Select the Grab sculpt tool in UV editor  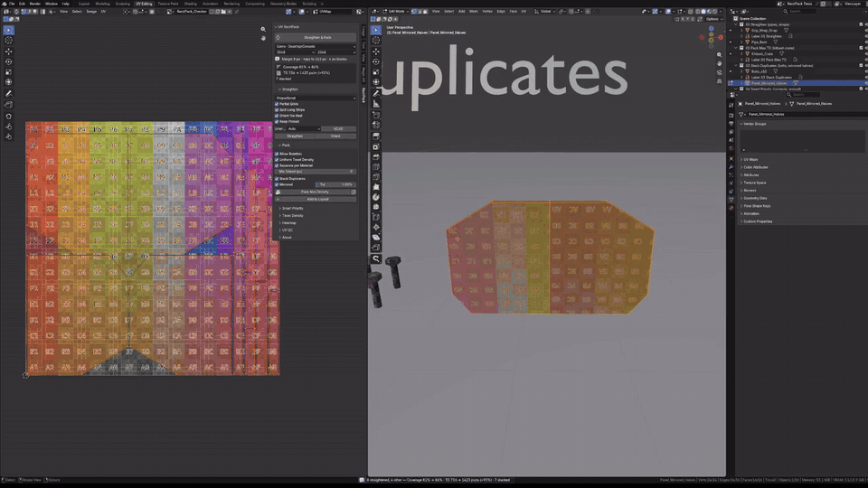pyautogui.click(x=8, y=117)
